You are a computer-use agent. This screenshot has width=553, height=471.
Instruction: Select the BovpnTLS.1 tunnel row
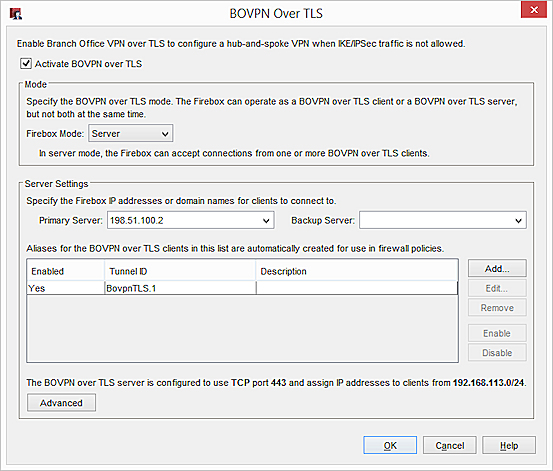coord(243,288)
